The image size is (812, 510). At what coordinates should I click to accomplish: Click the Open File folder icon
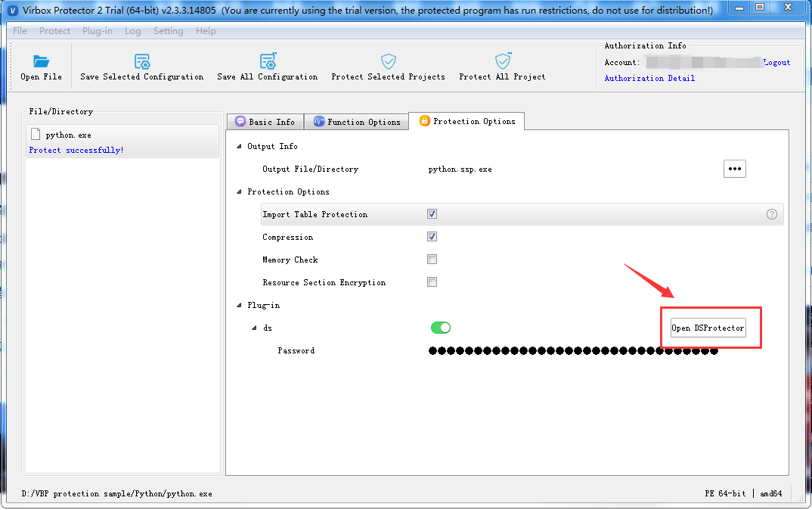[41, 62]
